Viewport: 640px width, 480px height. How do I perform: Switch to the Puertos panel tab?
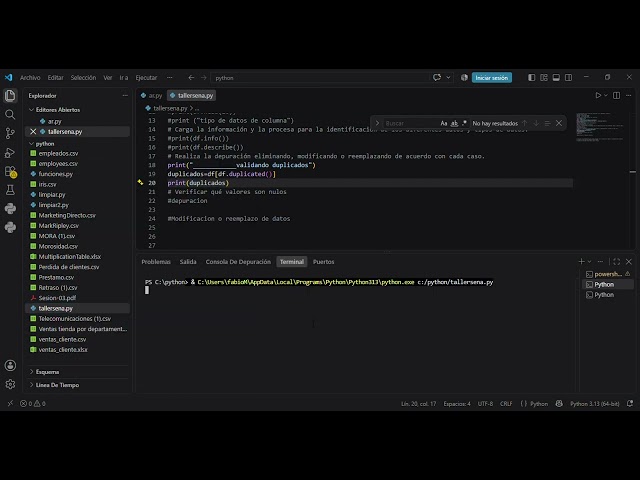323,262
